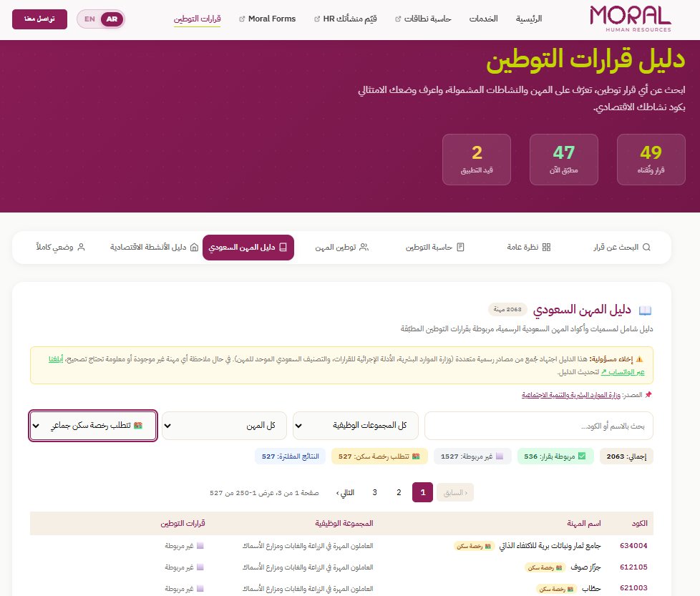Image resolution: width=700 pixels, height=596 pixels.
Task: Click the book icon in دليل المهن السعودي tab
Action: pos(283,247)
